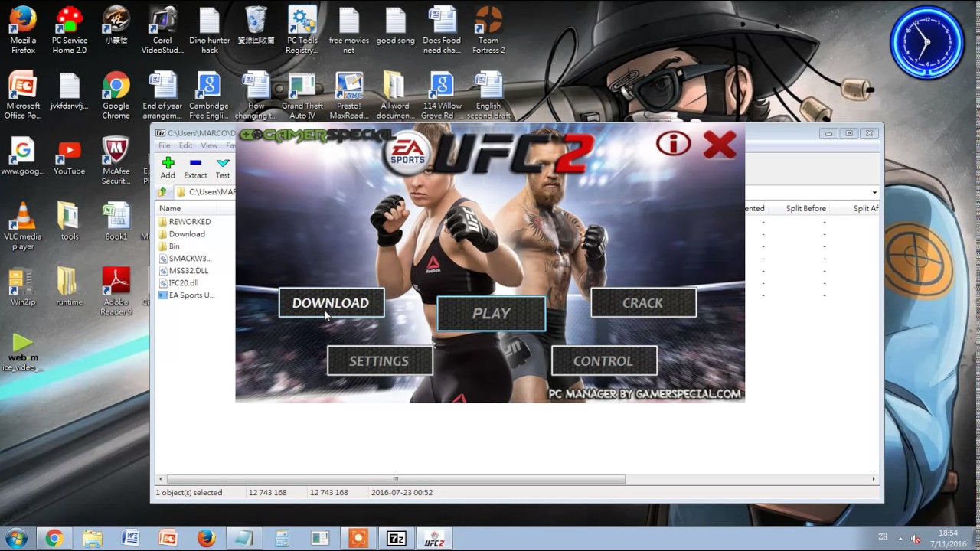The width and height of the screenshot is (980, 551).
Task: Click the red info icon in launcher
Action: tap(674, 143)
